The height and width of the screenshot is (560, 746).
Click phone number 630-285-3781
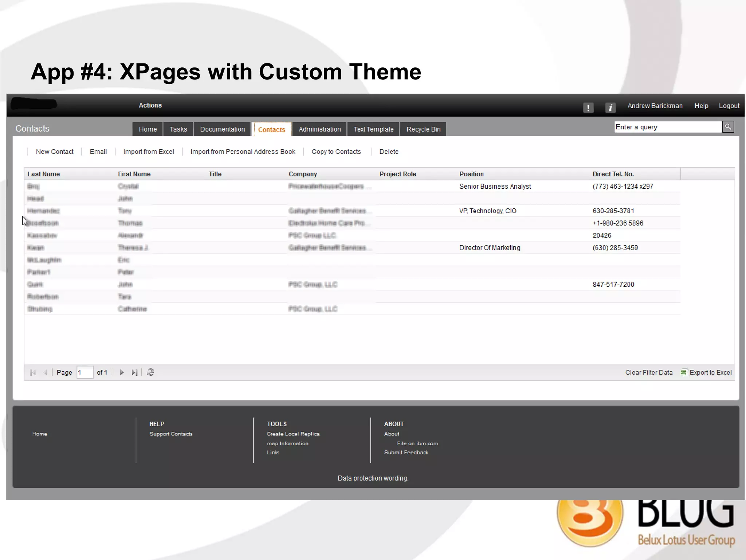tap(613, 211)
